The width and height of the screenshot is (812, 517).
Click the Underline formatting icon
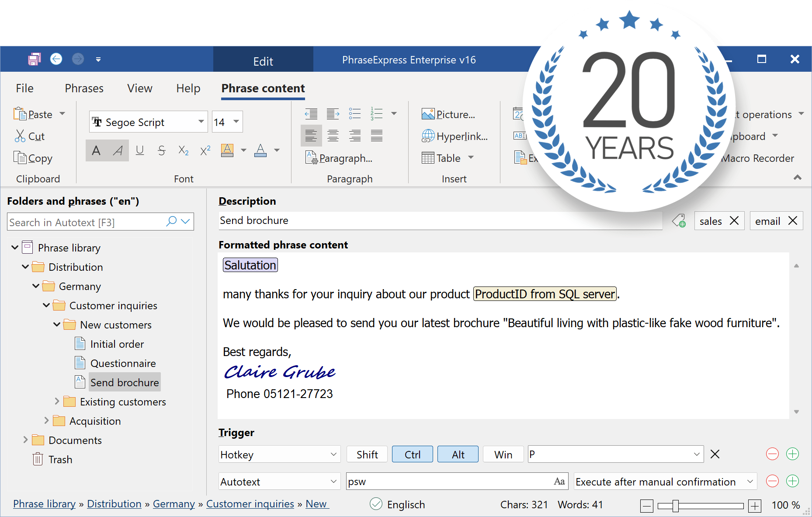tap(140, 150)
